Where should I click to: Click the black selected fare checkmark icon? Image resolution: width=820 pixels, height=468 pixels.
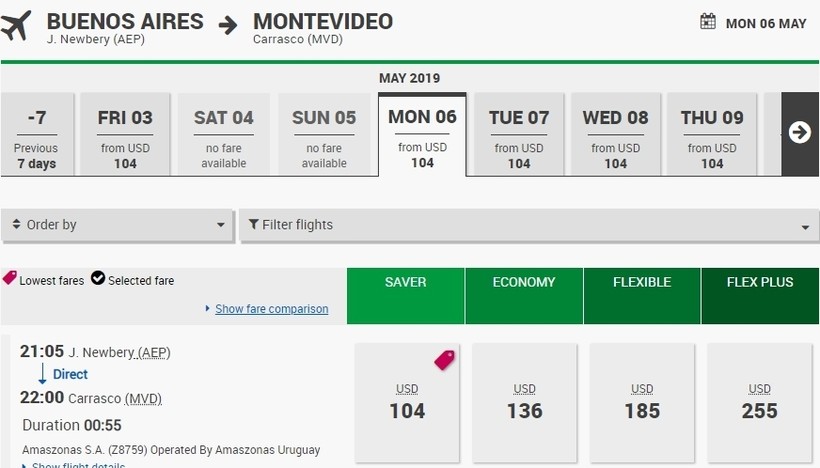tap(98, 278)
